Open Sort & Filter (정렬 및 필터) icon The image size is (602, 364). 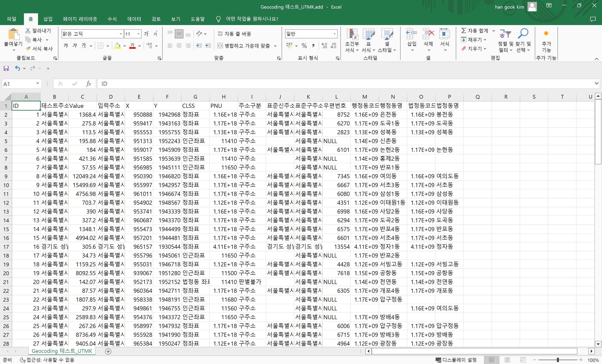pyautogui.click(x=505, y=34)
